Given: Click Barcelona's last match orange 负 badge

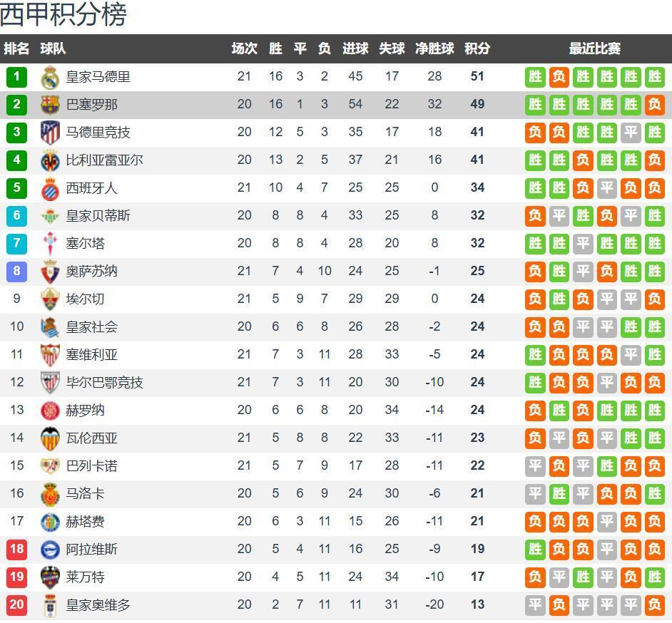Looking at the screenshot, I should pyautogui.click(x=654, y=105).
